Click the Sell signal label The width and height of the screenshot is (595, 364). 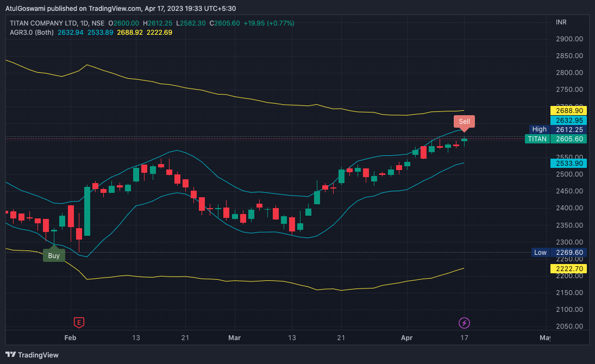click(x=464, y=122)
